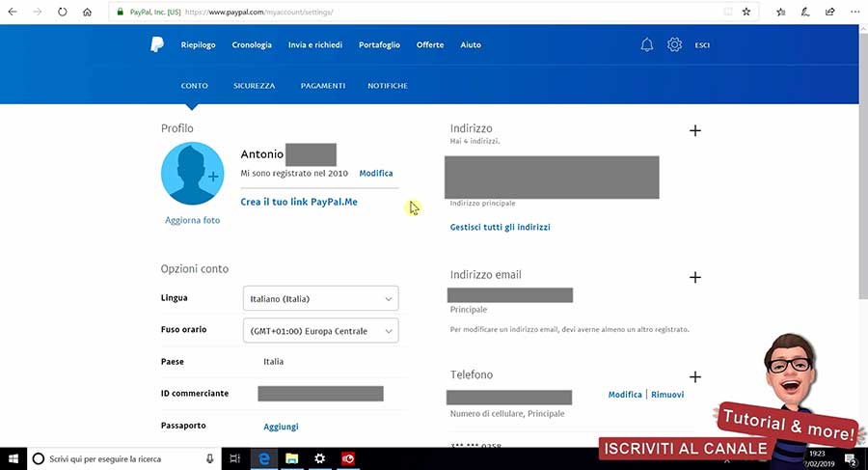The width and height of the screenshot is (868, 470).
Task: Open the Offerte menu
Action: click(430, 45)
